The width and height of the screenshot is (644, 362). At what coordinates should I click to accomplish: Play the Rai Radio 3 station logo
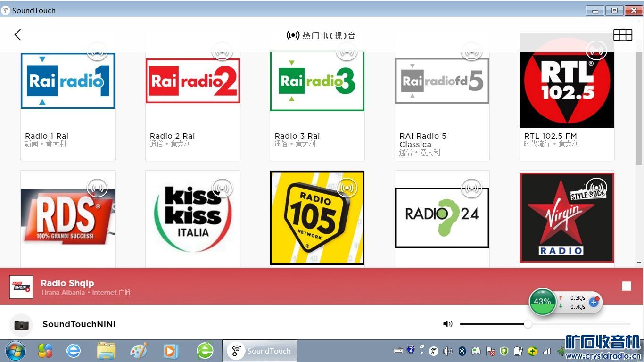click(317, 81)
